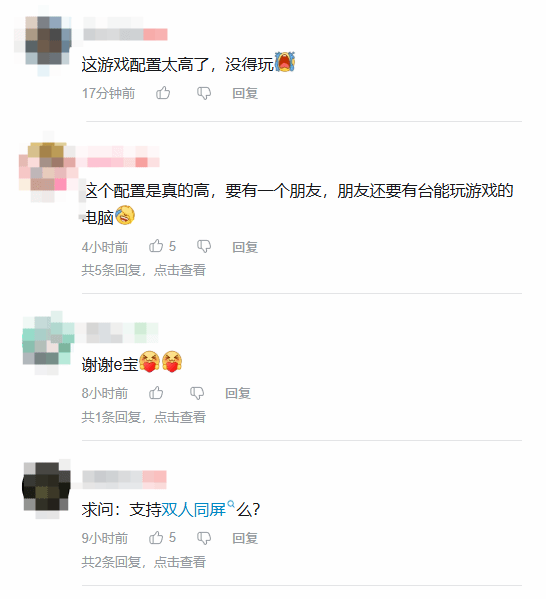Dislike the 17分钟前 comment
The height and width of the screenshot is (599, 546).
[204, 93]
